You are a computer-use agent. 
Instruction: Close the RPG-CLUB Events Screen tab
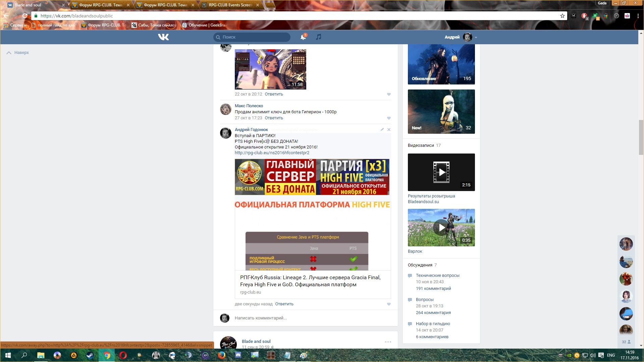pos(257,5)
